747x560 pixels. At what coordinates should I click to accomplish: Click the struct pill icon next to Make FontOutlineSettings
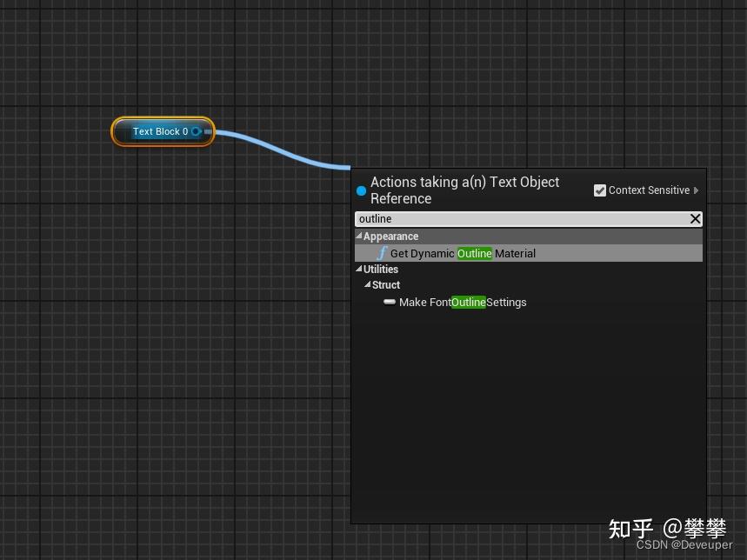[x=389, y=302]
